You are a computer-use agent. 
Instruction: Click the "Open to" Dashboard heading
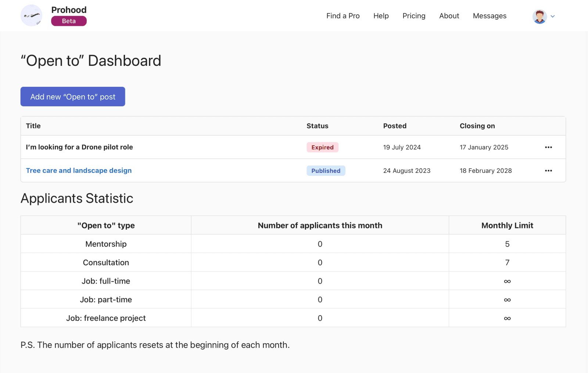point(91,61)
